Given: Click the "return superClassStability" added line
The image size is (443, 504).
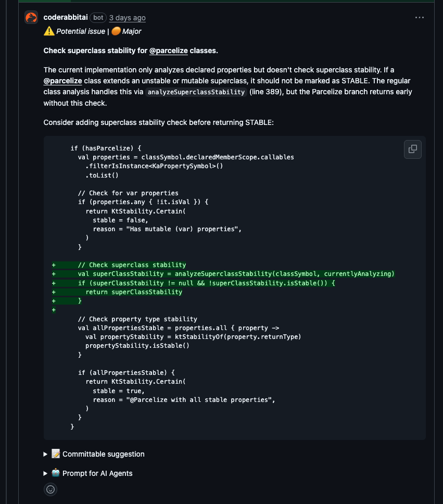Looking at the screenshot, I should (134, 292).
